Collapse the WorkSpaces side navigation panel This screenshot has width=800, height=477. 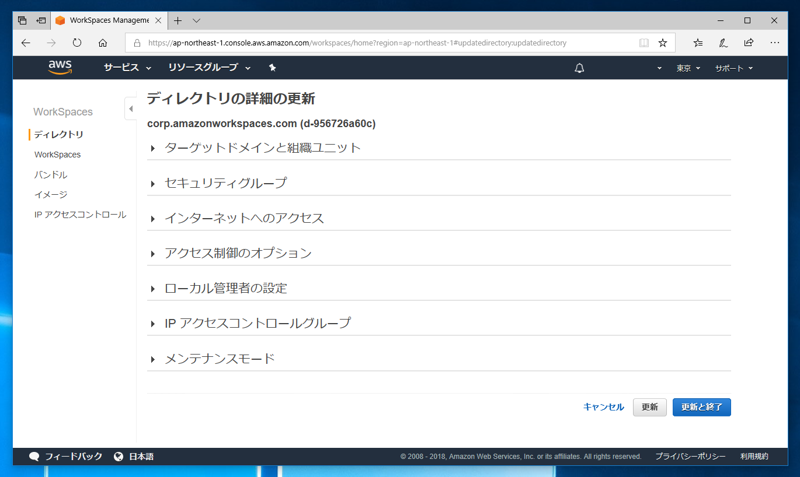point(131,109)
